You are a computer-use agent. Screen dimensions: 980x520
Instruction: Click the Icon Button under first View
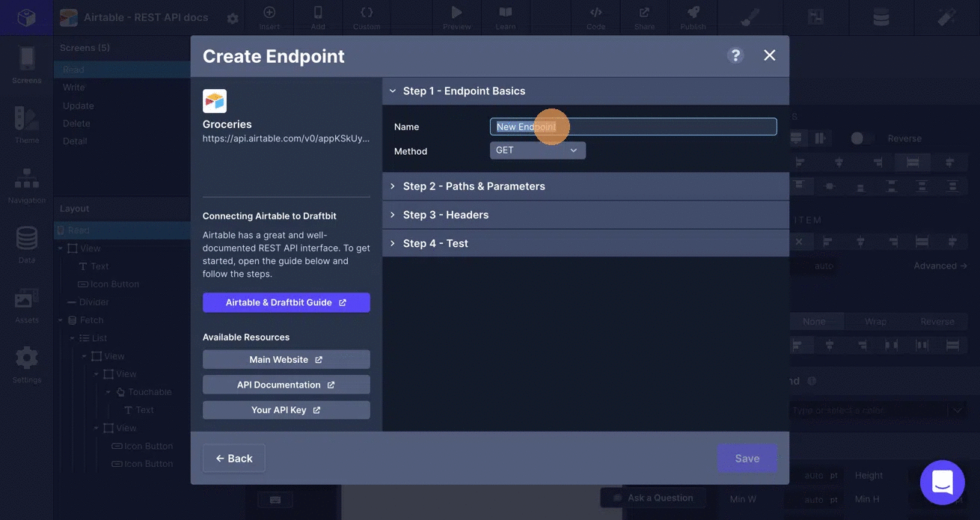[108, 284]
